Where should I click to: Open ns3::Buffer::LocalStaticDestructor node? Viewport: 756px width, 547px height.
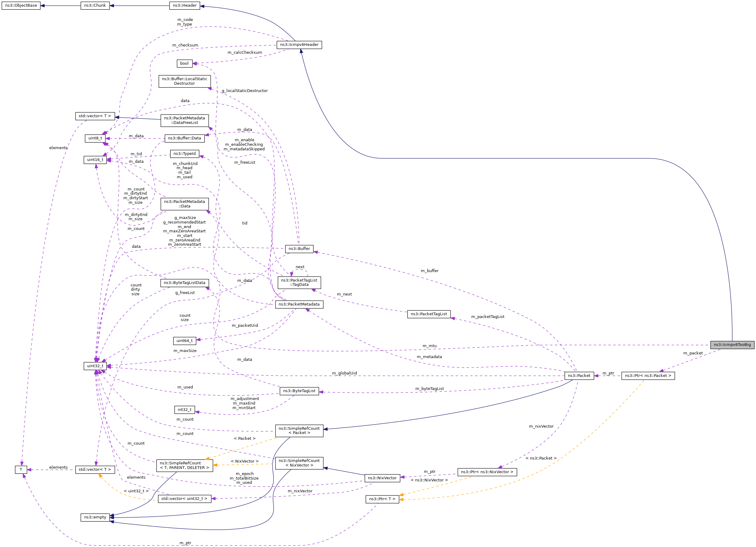(185, 81)
